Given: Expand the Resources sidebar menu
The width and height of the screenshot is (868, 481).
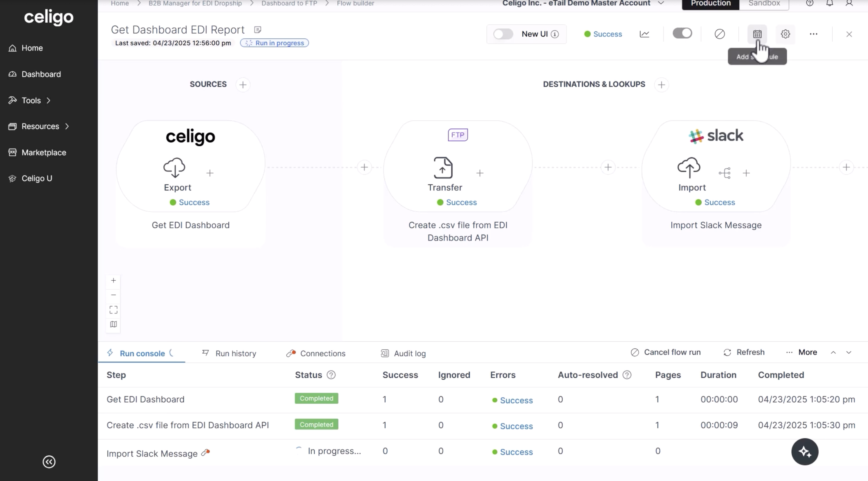Looking at the screenshot, I should [39, 126].
